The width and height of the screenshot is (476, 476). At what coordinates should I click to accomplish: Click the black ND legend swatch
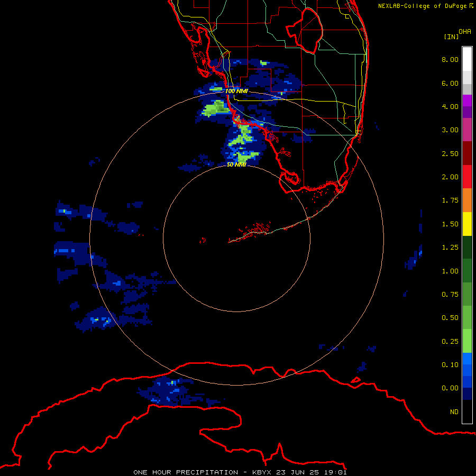point(467,411)
